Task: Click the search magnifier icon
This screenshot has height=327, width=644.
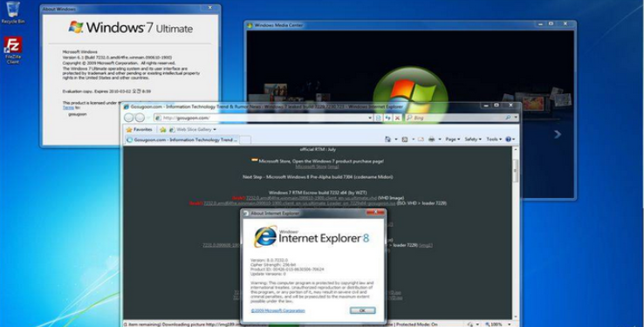Action: pyautogui.click(x=508, y=118)
